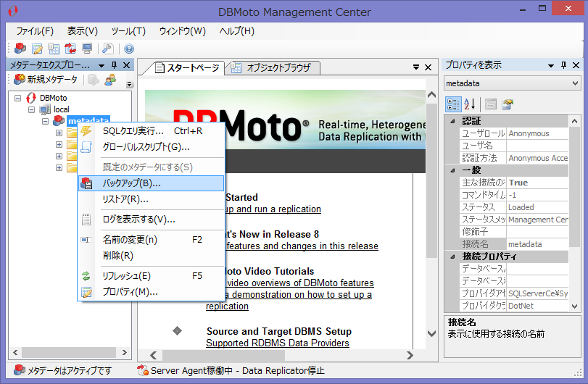Open the ヘルプ(H) menu
Viewport: 588px width, 384px height.
pos(236,31)
